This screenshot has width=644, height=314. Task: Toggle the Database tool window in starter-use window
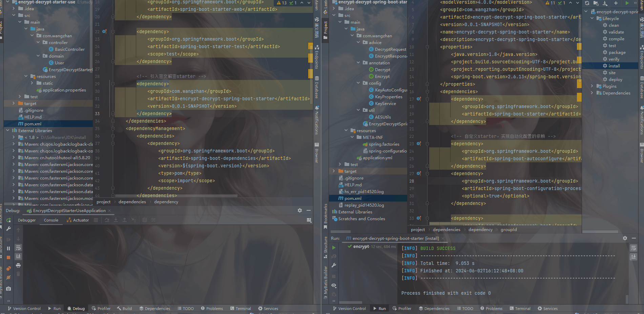click(317, 87)
